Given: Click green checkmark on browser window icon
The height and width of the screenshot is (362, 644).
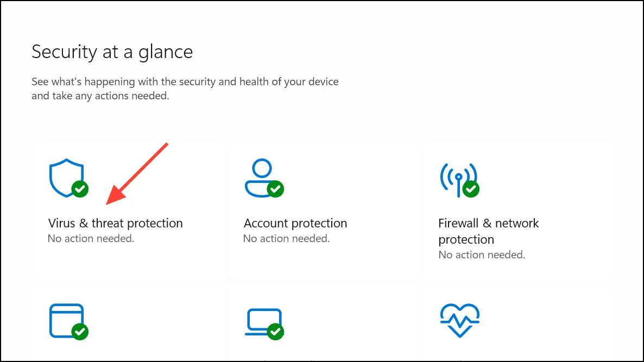Looking at the screenshot, I should [x=80, y=332].
